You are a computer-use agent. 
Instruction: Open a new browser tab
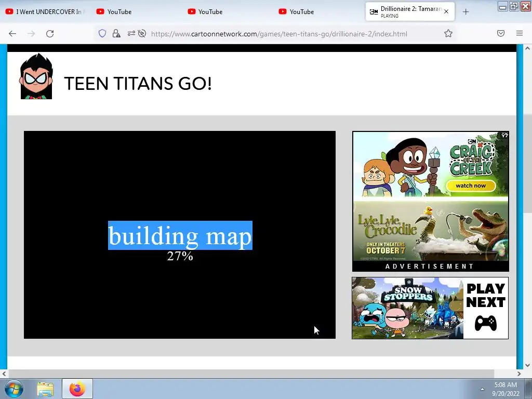coord(466,12)
